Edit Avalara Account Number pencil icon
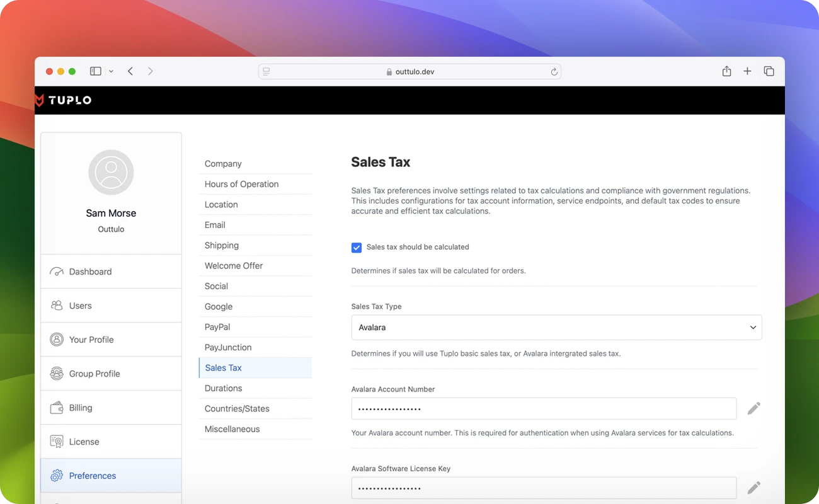 click(x=753, y=408)
